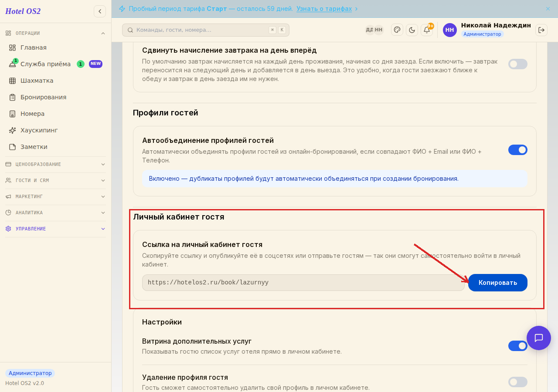Click the Hotel OS2 v2.0 version text
Viewport: 558px width, 392px height.
(24, 383)
